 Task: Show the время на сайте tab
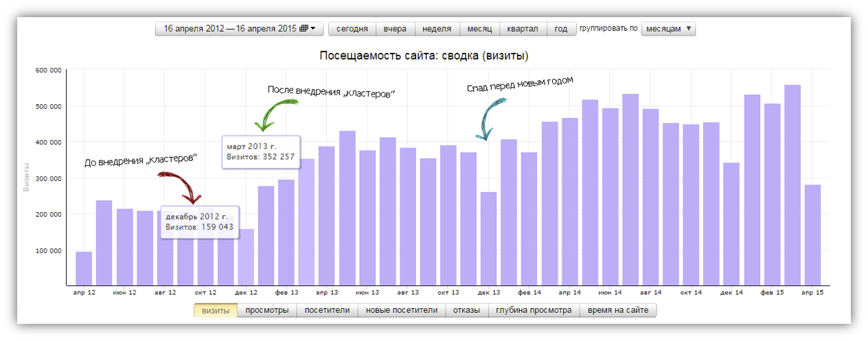[x=618, y=310]
